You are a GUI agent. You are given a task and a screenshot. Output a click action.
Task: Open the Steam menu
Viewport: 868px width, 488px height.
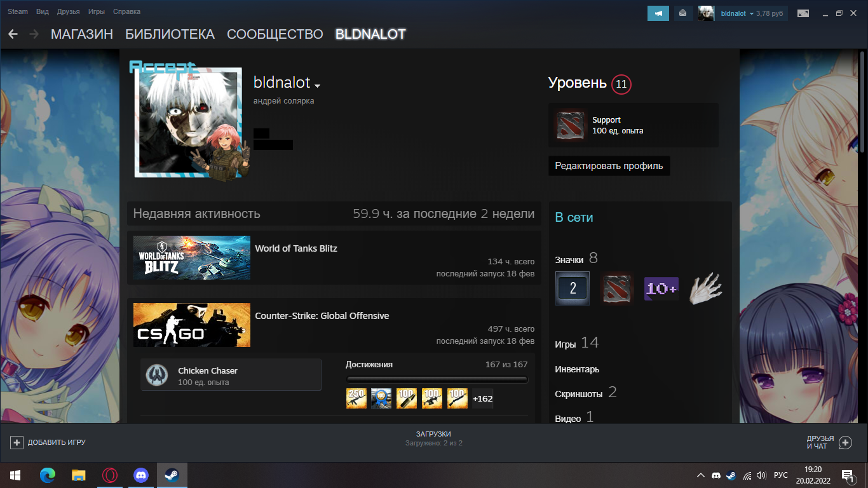click(x=17, y=12)
